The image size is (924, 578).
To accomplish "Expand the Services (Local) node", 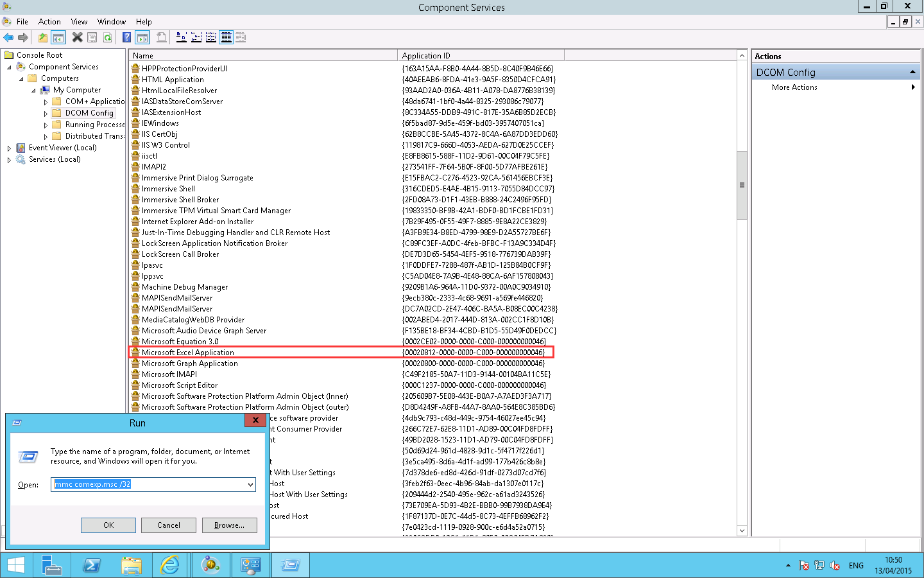I will 9,159.
